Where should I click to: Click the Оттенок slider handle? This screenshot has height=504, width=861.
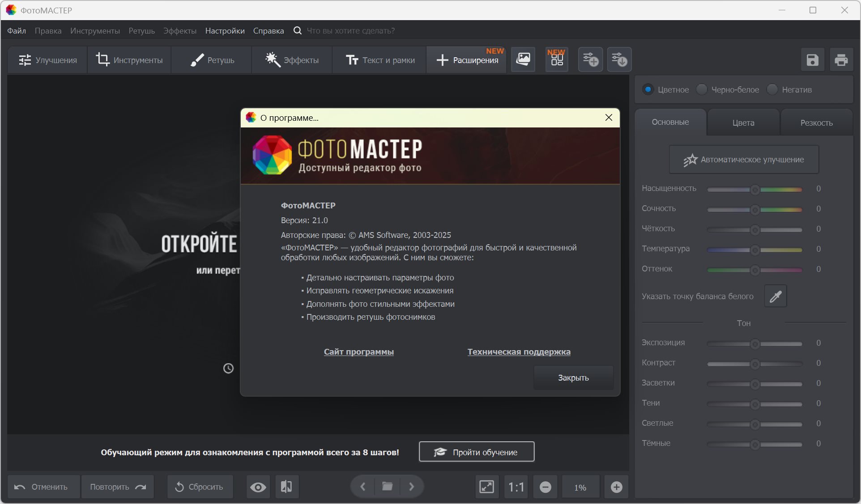pyautogui.click(x=755, y=270)
